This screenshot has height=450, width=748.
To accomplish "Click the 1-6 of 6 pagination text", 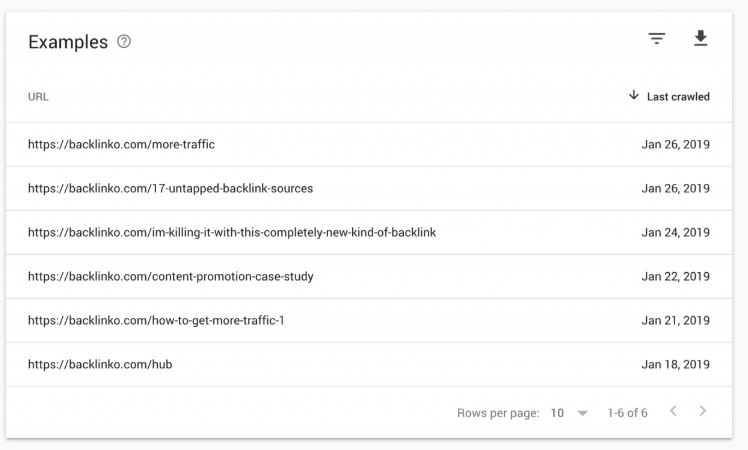I will point(627,413).
